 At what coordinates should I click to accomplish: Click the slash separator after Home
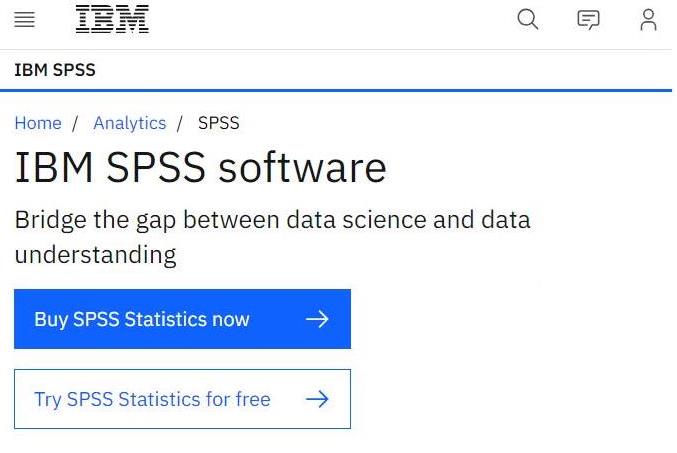(x=75, y=123)
